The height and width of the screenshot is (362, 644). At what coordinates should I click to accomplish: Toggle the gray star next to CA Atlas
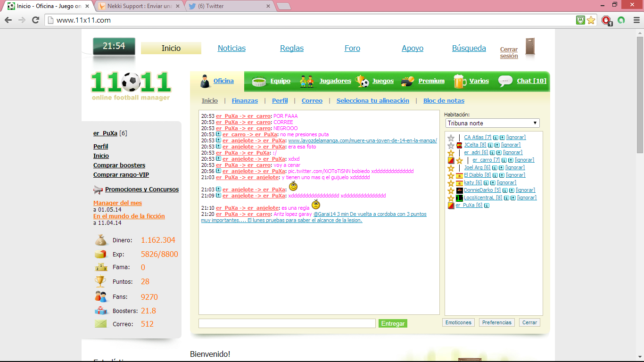[451, 138]
